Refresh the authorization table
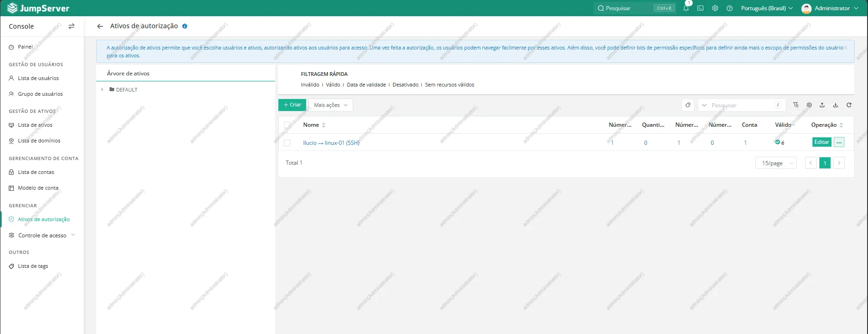The height and width of the screenshot is (334, 868). (x=849, y=105)
